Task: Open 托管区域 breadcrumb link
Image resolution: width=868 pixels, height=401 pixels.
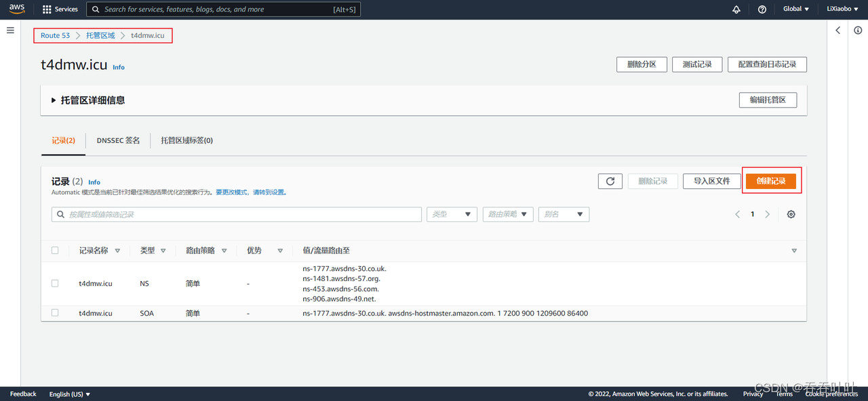Action: (x=100, y=35)
